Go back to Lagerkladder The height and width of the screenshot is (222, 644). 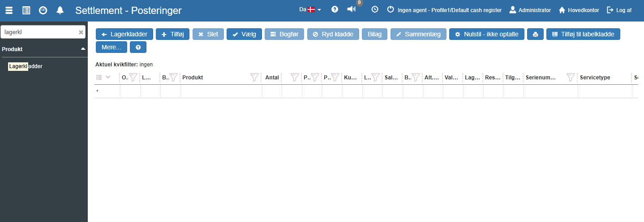pos(125,34)
